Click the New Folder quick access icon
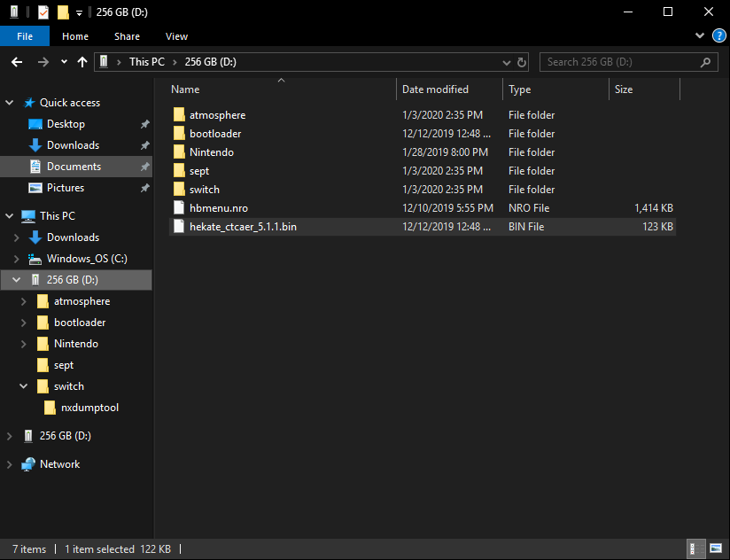This screenshot has width=730, height=560. click(x=63, y=12)
